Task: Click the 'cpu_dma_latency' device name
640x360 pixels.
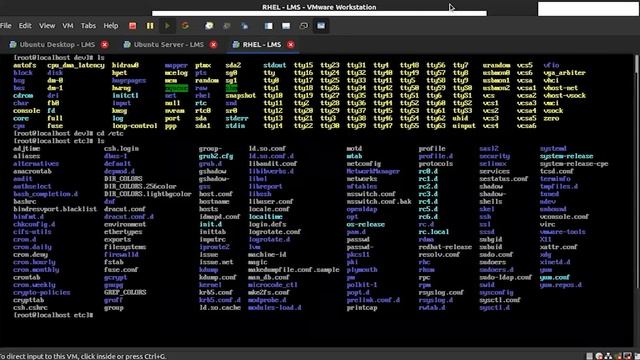Action: click(76, 65)
